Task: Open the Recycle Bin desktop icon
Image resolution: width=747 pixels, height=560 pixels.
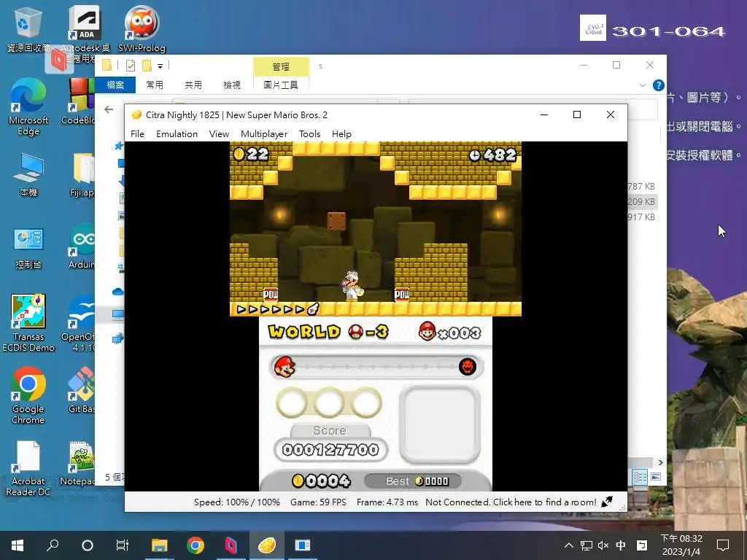Action: tap(28, 30)
